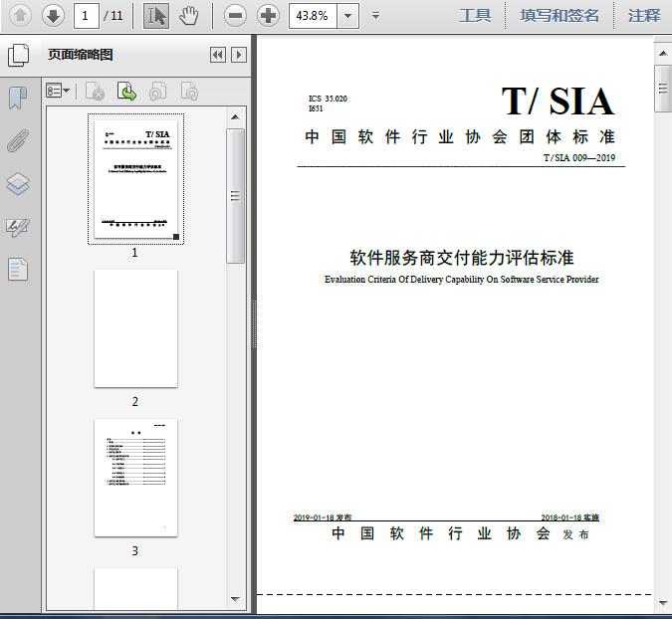Click the 中国软件行业协会团体标准 heading
The width and height of the screenshot is (672, 619).
click(x=461, y=137)
